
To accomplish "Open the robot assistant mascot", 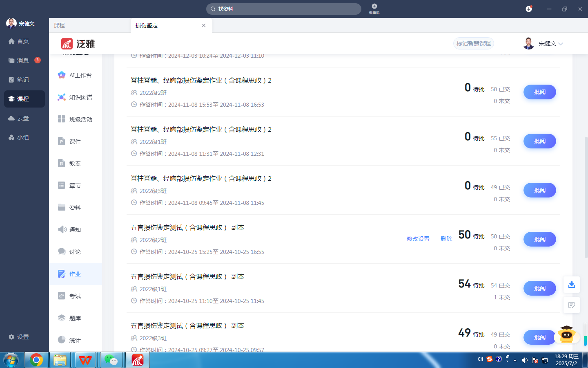I will [x=567, y=334].
